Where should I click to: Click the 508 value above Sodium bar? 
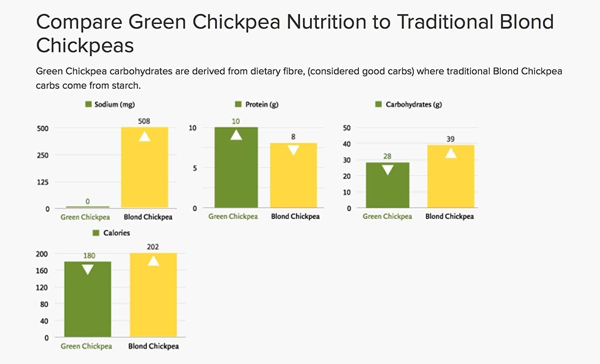(144, 121)
